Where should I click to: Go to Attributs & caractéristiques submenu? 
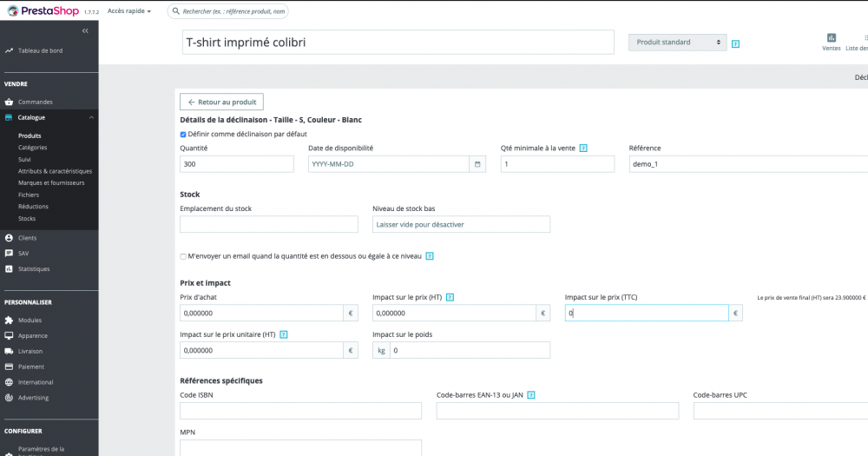click(55, 171)
